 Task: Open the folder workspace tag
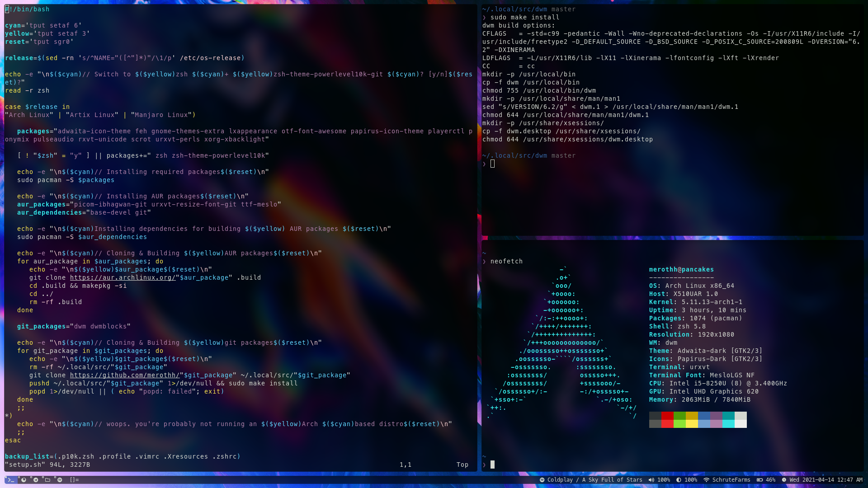point(47,480)
